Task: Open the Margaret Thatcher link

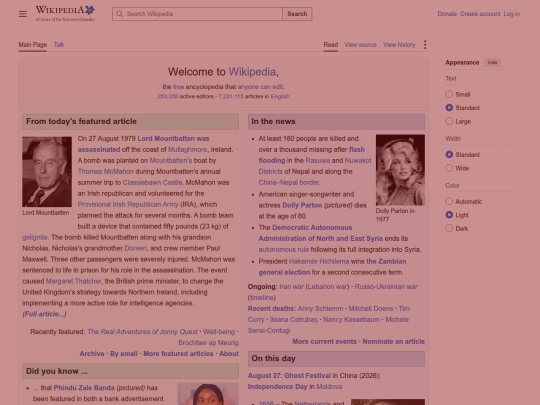Action: pos(73,281)
